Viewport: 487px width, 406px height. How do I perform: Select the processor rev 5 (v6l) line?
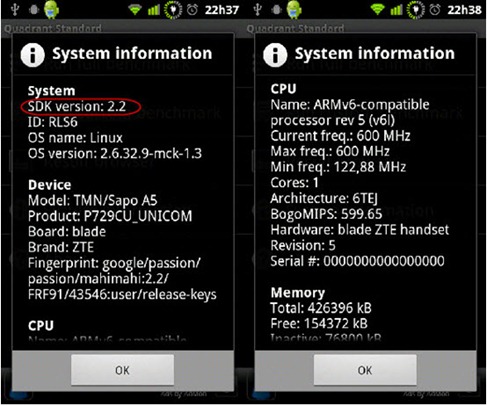pyautogui.click(x=333, y=121)
